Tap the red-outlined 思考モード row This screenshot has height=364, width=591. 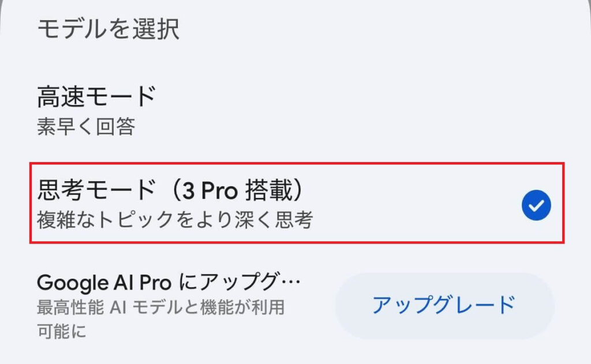click(x=289, y=203)
